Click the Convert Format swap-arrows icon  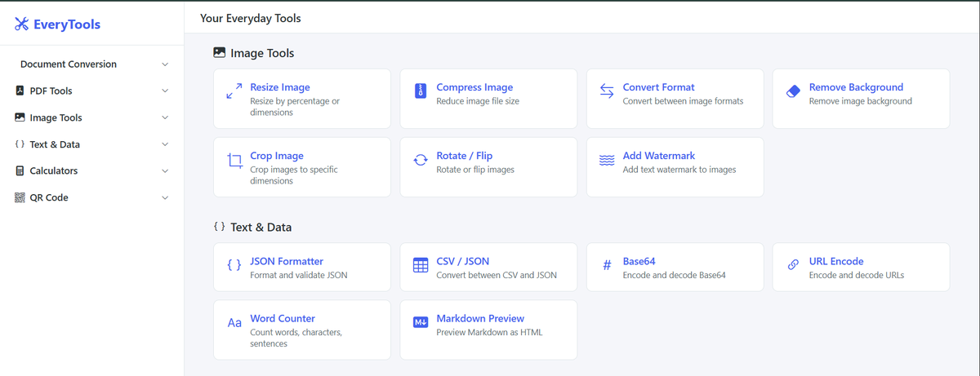click(607, 91)
